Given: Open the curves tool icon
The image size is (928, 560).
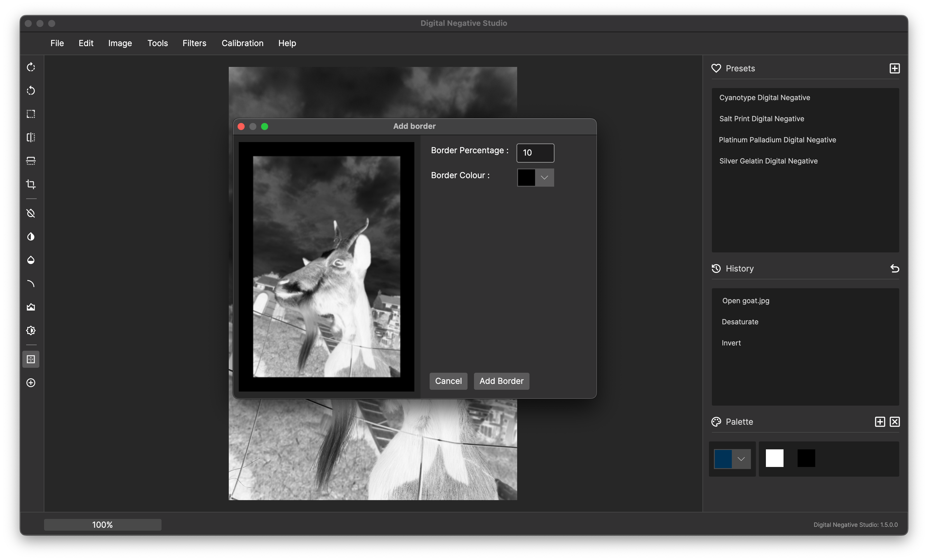Looking at the screenshot, I should [31, 284].
